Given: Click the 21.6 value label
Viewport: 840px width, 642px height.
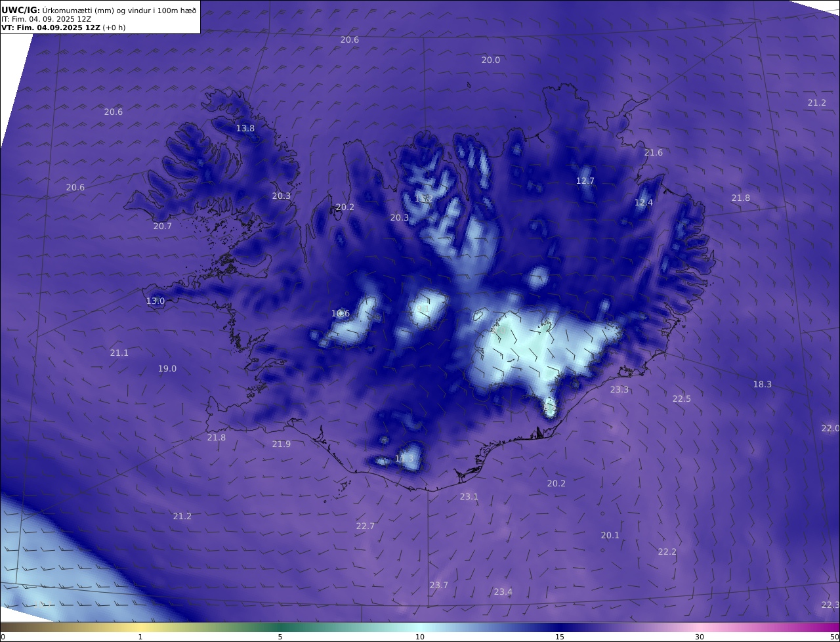Looking at the screenshot, I should pyautogui.click(x=654, y=153).
